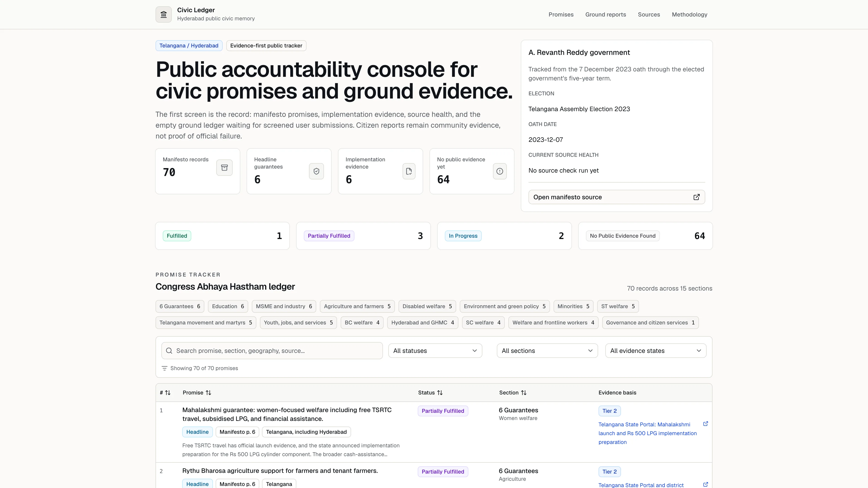Click the archive icon in Manifesto records card
Screen dimensions: 868x488
coord(224,167)
